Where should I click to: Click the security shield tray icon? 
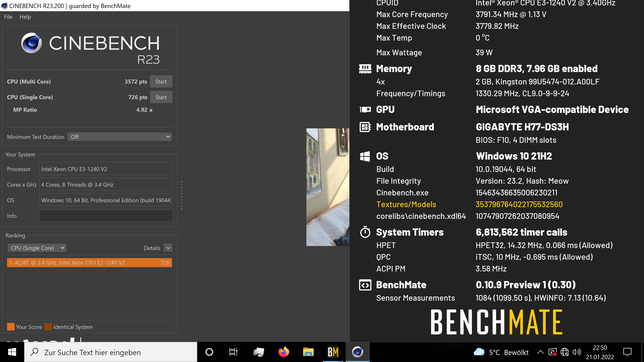[552, 352]
